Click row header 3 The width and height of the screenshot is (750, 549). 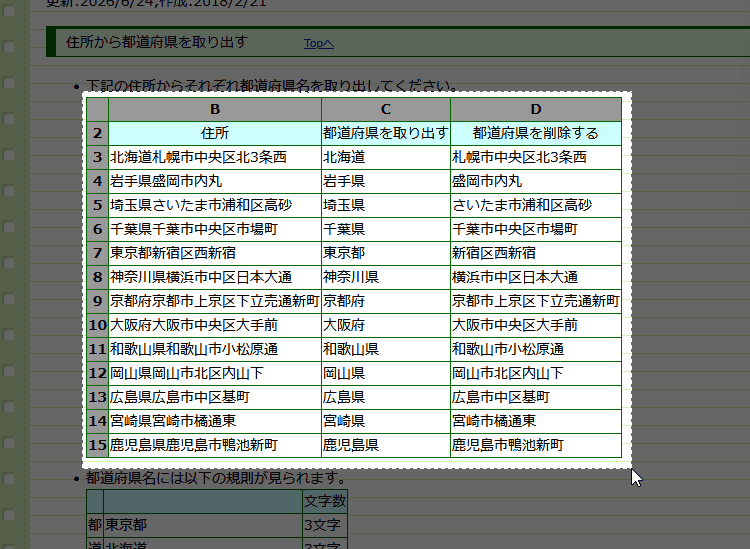(x=98, y=157)
